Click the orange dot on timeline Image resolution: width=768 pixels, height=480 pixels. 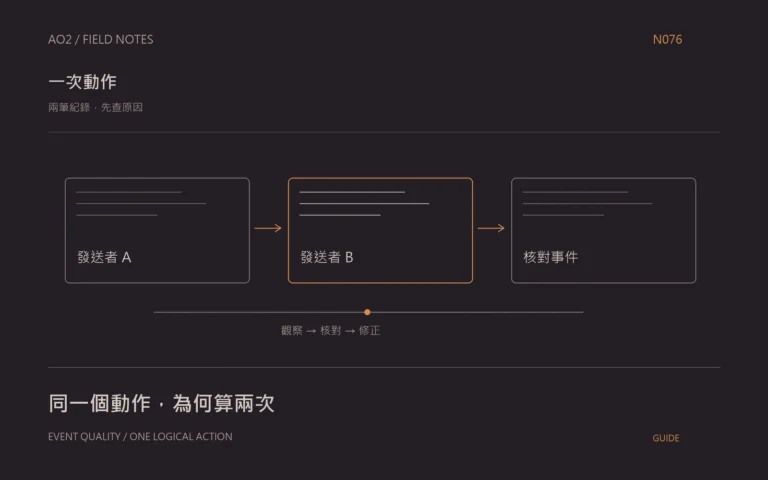point(367,312)
